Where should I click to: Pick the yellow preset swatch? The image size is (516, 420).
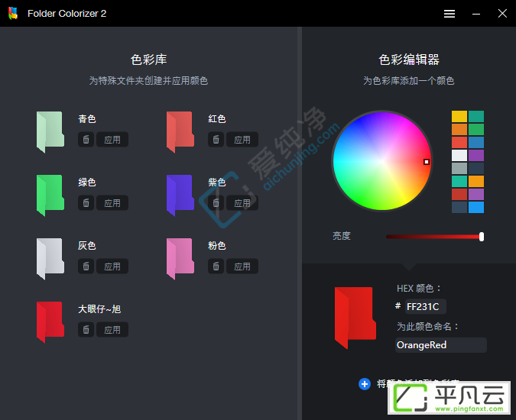(x=459, y=116)
